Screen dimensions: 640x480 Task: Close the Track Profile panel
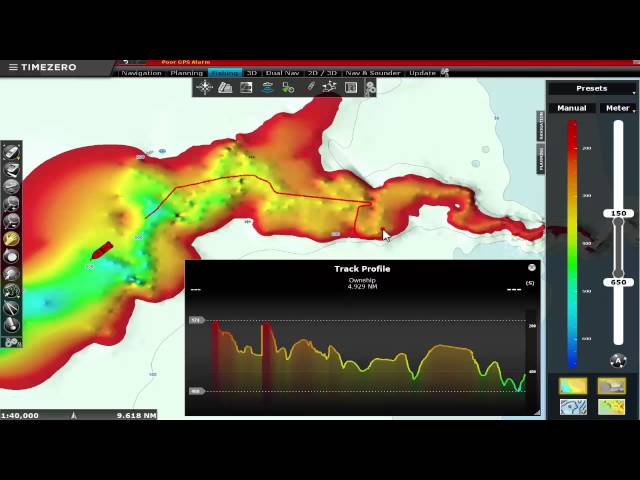pyautogui.click(x=532, y=267)
